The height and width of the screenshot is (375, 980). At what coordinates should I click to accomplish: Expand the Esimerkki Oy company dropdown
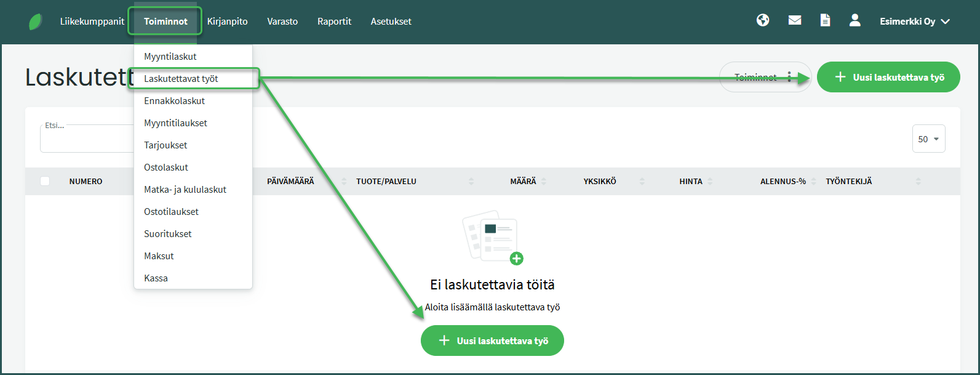click(x=914, y=22)
